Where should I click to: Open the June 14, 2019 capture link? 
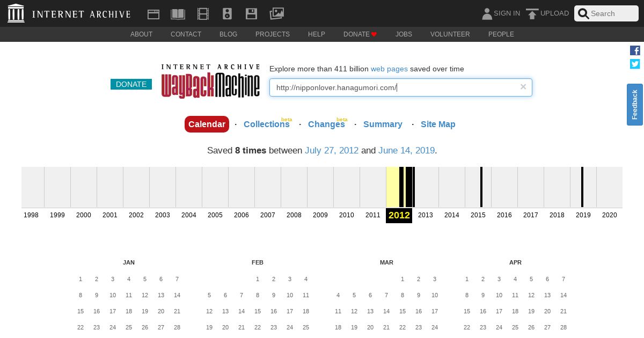[406, 150]
